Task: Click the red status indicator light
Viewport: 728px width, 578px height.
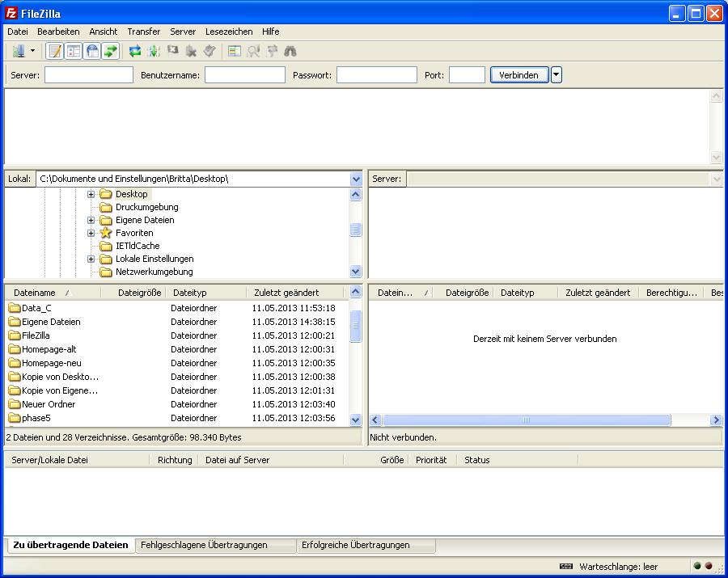Action: tap(709, 566)
